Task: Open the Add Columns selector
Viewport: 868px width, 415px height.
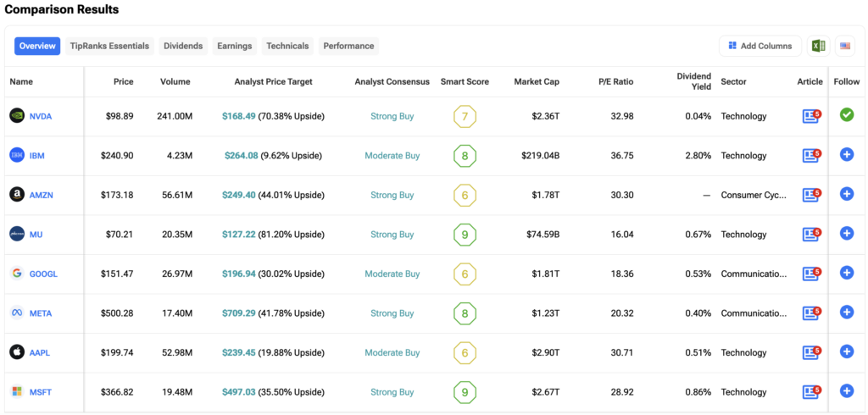Action: coord(759,46)
